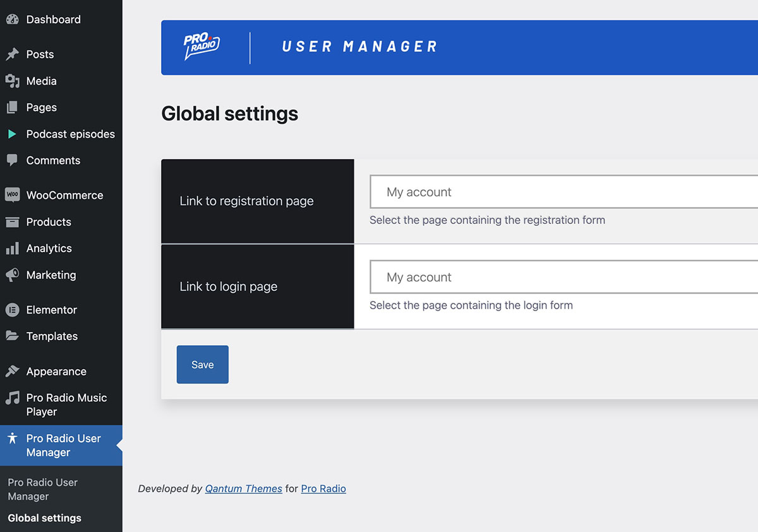Viewport: 758px width, 532px height.
Task: Select Global settings submenu item
Action: (x=44, y=518)
